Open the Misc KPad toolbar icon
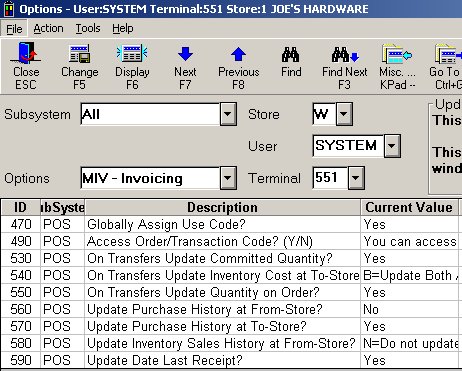This screenshot has height=371, width=462. (x=397, y=54)
